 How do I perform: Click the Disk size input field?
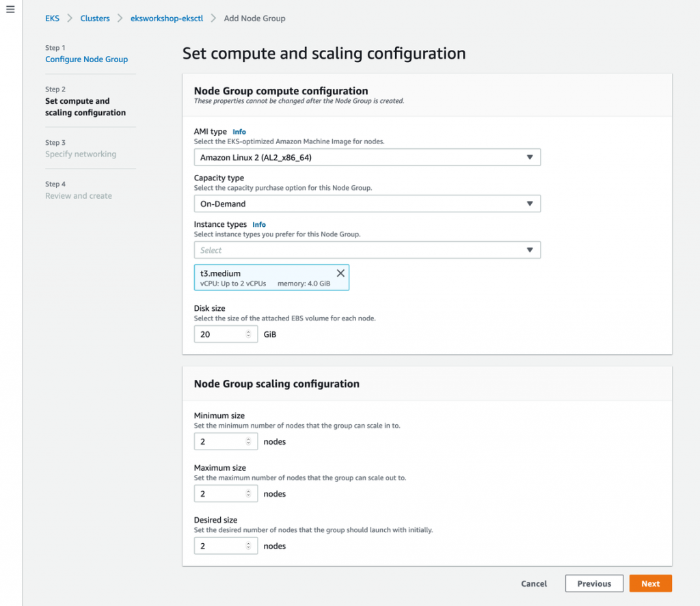pyautogui.click(x=226, y=334)
